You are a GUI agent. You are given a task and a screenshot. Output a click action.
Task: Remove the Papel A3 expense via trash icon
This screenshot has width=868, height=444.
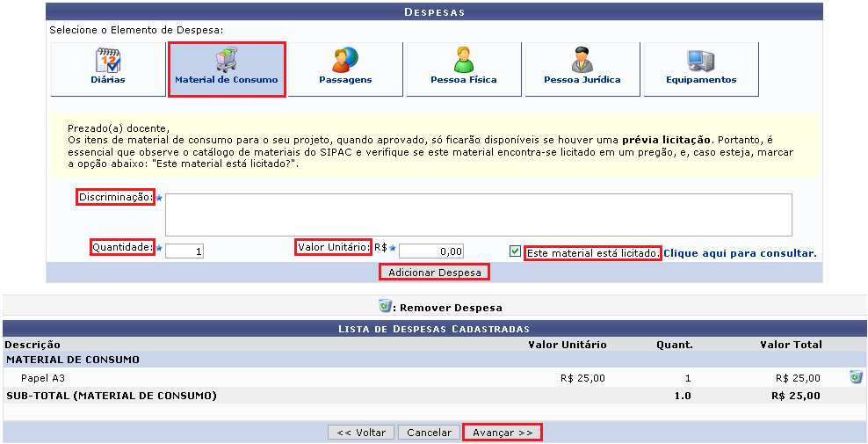click(x=855, y=377)
